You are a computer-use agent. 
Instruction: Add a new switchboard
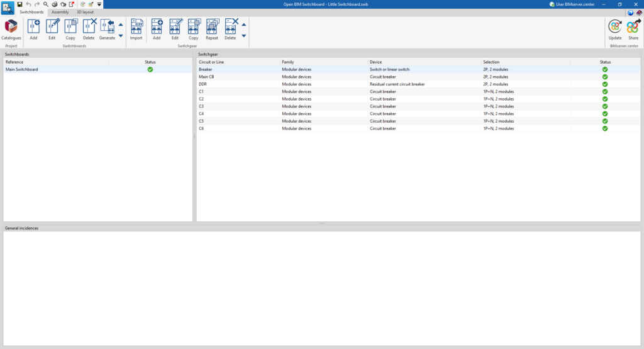33,30
